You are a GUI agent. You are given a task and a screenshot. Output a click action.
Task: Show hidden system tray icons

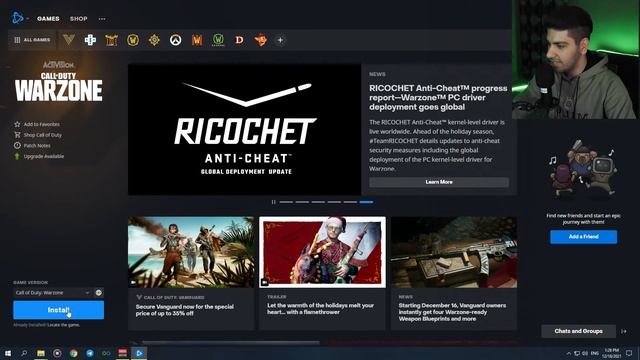(x=568, y=353)
